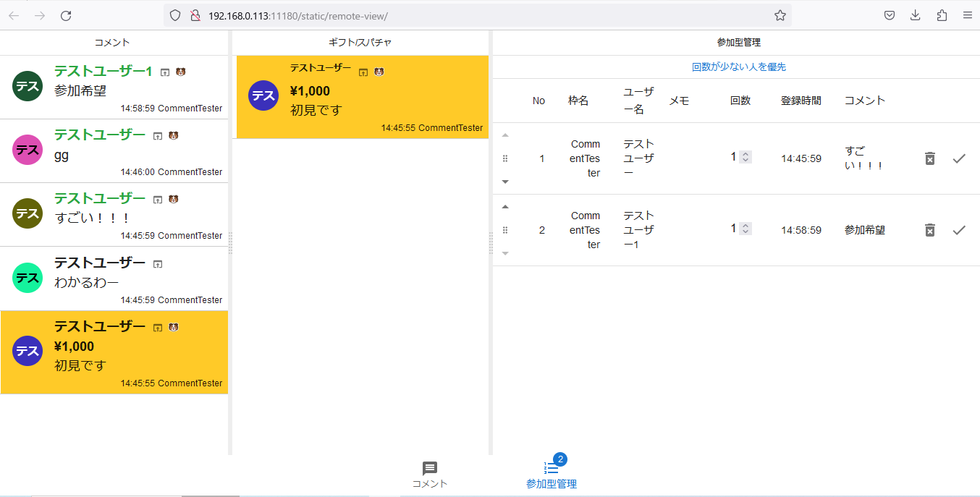The height and width of the screenshot is (497, 980).
Task: Bookmark this page with the star icon
Action: 780,15
